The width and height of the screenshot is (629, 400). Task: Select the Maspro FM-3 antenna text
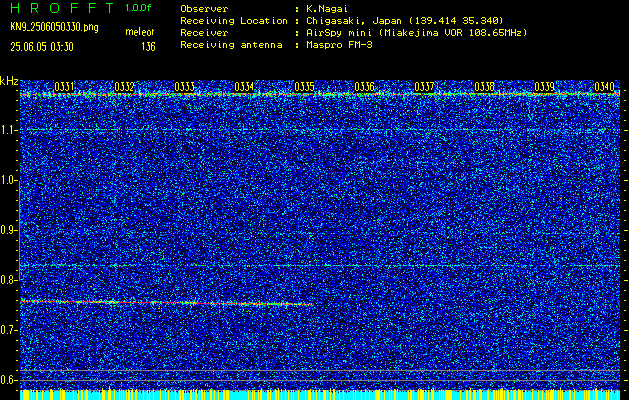click(339, 45)
